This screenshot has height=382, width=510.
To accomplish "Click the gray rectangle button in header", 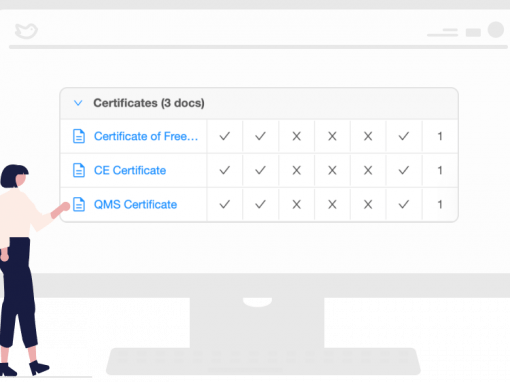I will tap(473, 32).
